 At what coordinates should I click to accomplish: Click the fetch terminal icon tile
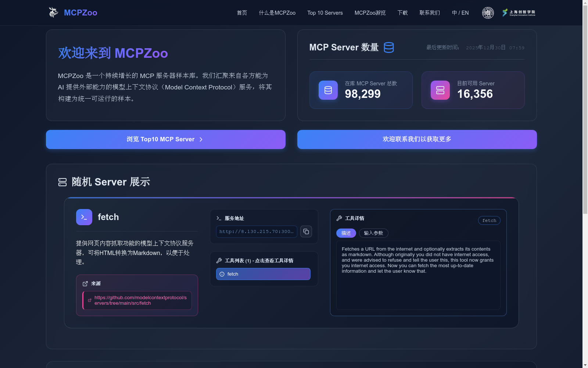tap(84, 217)
